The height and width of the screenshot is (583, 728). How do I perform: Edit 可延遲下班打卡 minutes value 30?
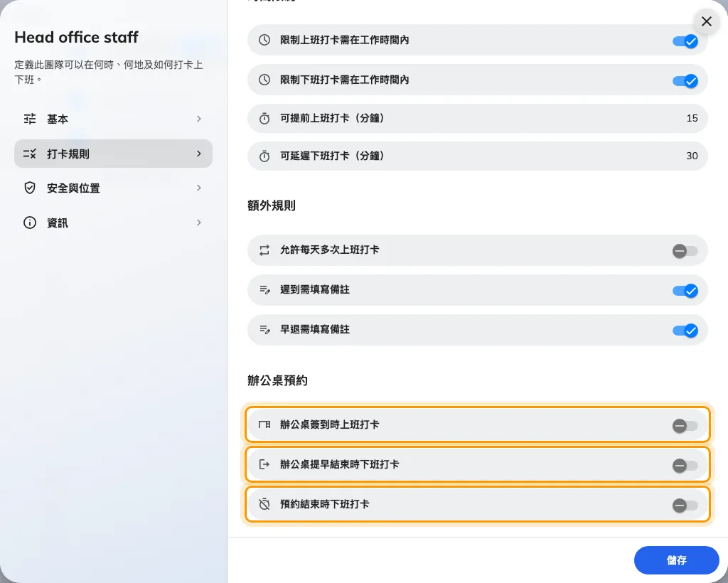point(692,156)
